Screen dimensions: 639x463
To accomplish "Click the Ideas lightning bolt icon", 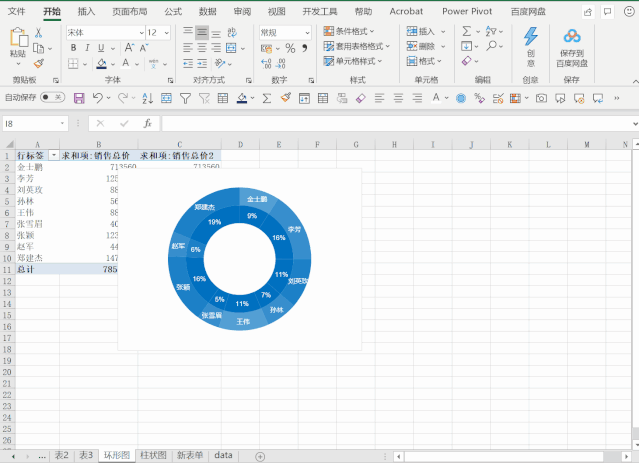I will [x=531, y=36].
